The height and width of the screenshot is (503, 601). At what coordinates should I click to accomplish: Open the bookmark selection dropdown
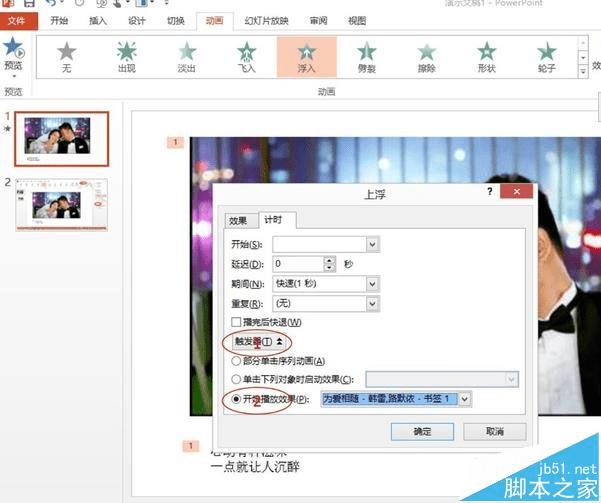pyautogui.click(x=464, y=399)
